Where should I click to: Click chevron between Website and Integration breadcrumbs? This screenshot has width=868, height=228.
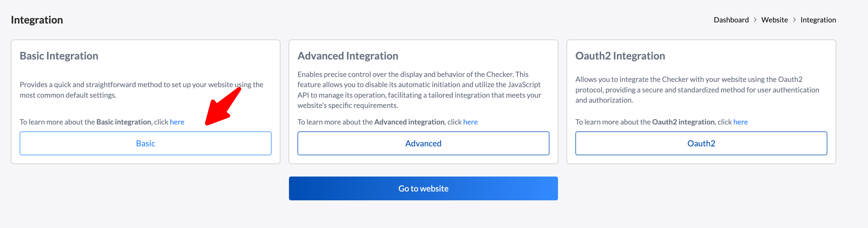tap(794, 20)
